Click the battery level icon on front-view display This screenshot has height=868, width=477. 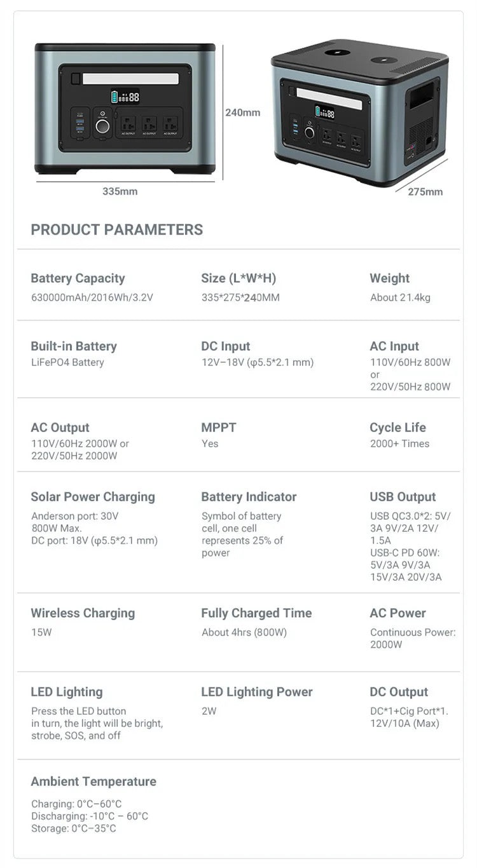115,97
